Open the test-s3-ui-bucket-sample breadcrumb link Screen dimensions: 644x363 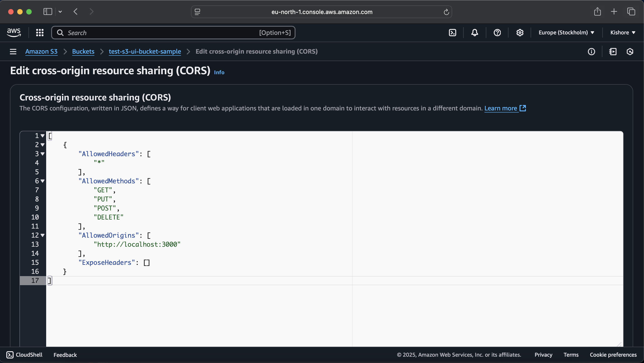145,52
